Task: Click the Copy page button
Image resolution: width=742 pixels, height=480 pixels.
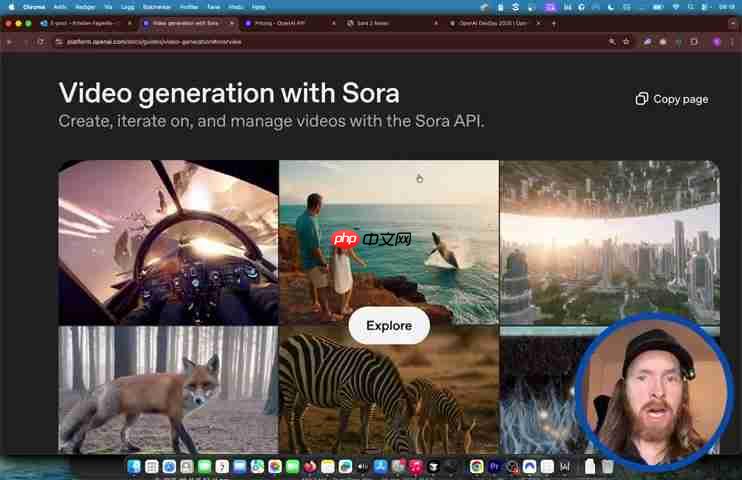Action: point(672,99)
